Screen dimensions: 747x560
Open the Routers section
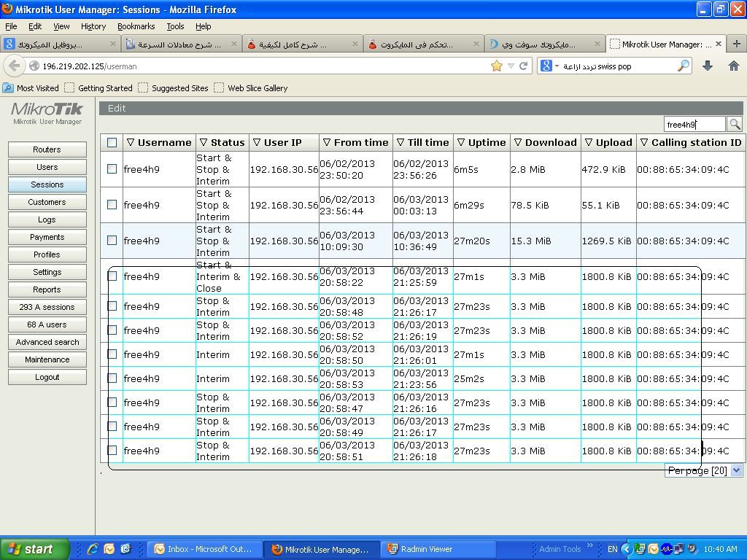[x=47, y=149]
